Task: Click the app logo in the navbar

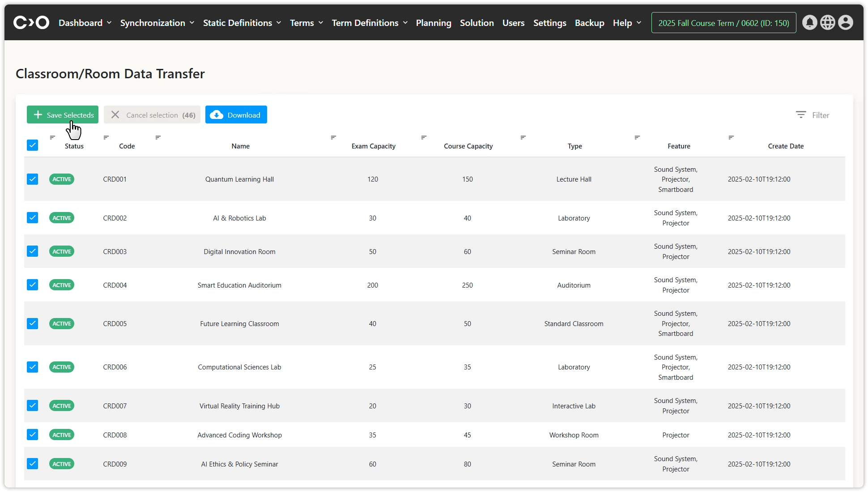Action: click(31, 22)
